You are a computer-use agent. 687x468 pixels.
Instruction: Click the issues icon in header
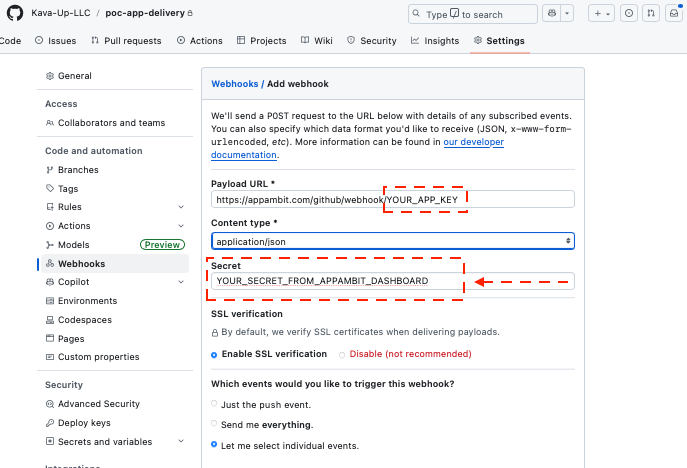(x=629, y=14)
